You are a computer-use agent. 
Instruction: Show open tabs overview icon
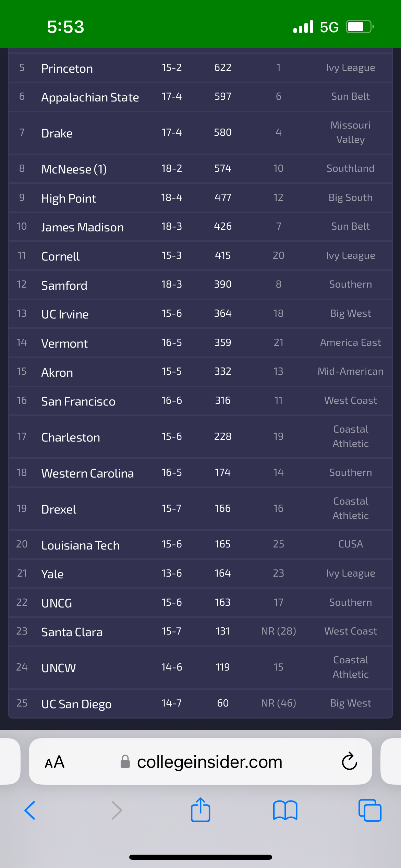click(x=370, y=810)
